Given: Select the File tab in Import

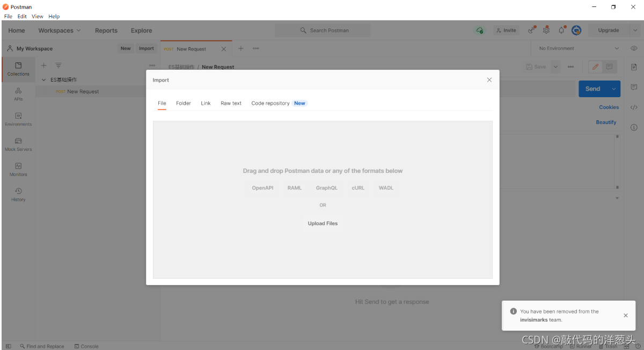Looking at the screenshot, I should [162, 103].
